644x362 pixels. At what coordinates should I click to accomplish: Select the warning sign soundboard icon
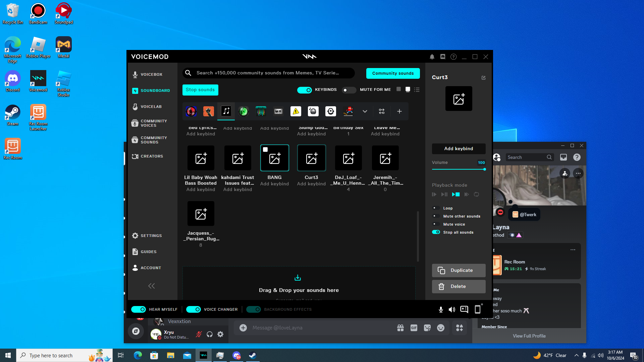296,111
